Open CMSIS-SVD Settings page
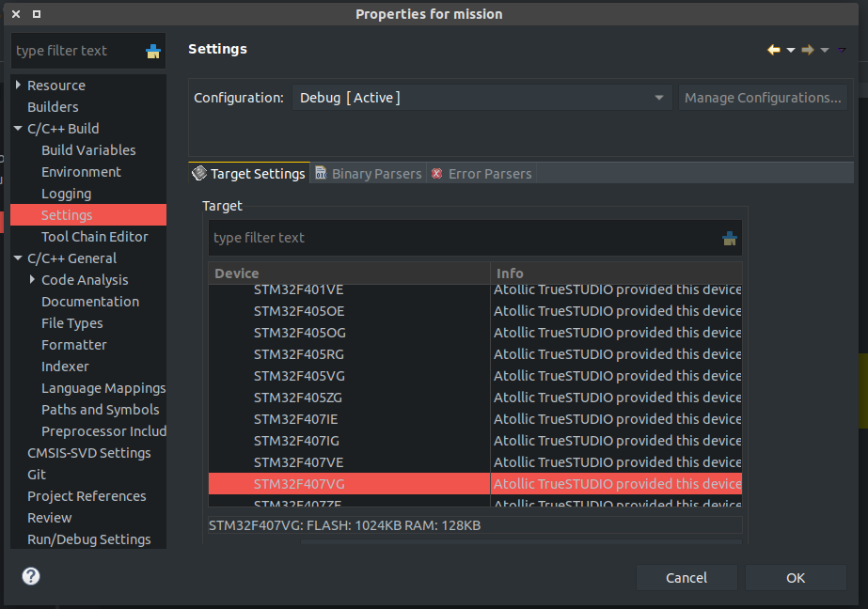The height and width of the screenshot is (609, 868). 89,452
